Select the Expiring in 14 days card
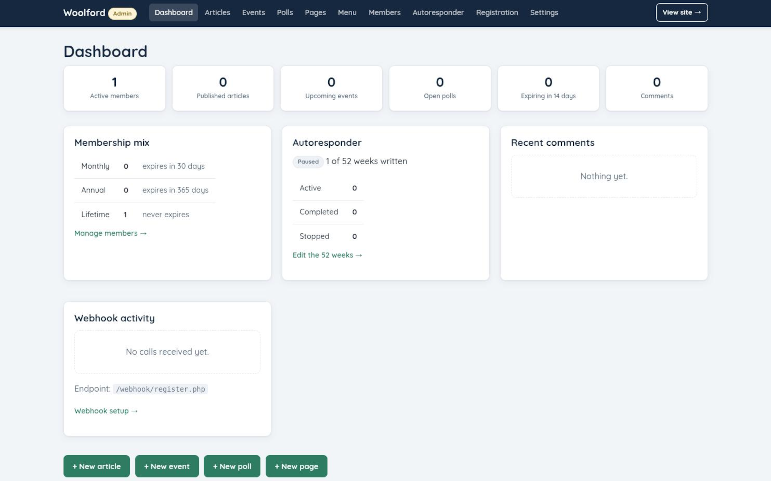 [548, 88]
